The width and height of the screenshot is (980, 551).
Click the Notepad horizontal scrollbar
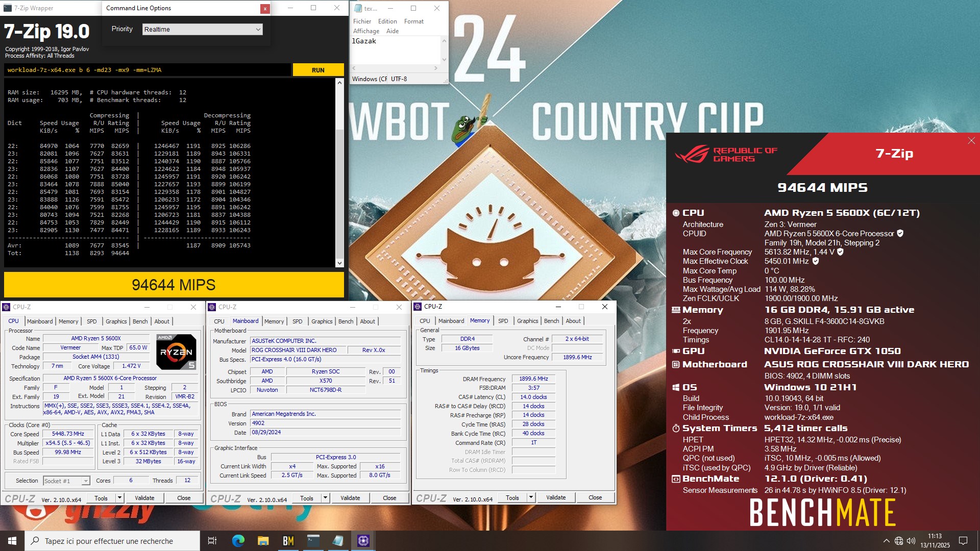[x=395, y=68]
